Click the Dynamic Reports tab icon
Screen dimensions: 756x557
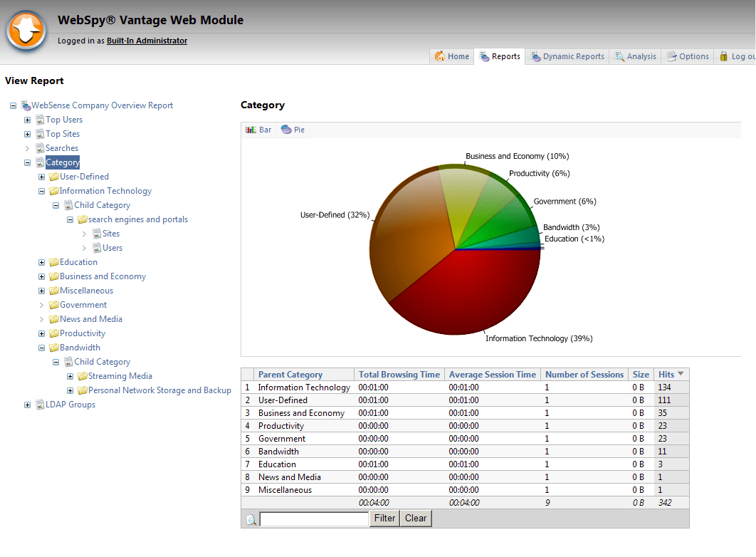click(535, 56)
